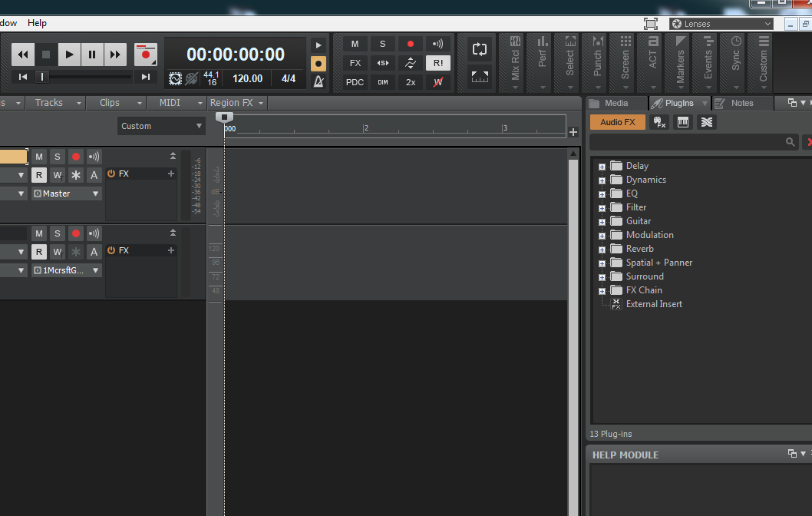The height and width of the screenshot is (516, 812).
Task: Arm the second track for recording
Action: pos(75,233)
